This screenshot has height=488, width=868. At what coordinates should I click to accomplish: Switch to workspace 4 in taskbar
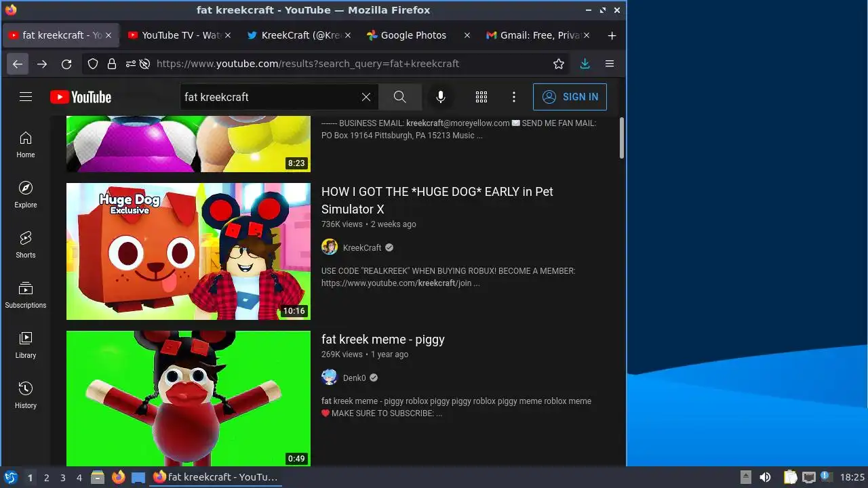point(79,478)
